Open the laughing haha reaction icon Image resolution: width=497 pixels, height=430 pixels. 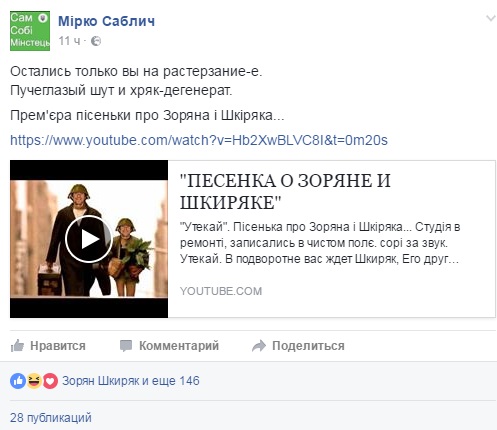click(x=34, y=381)
